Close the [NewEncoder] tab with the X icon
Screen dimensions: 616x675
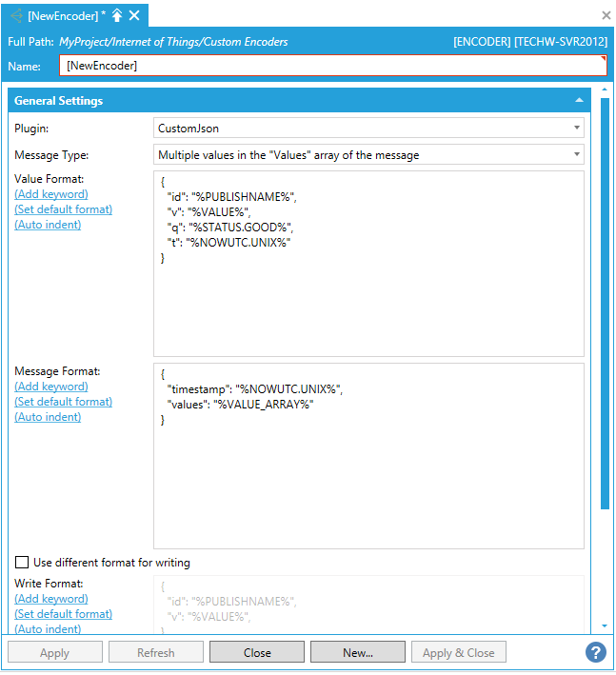click(x=134, y=15)
